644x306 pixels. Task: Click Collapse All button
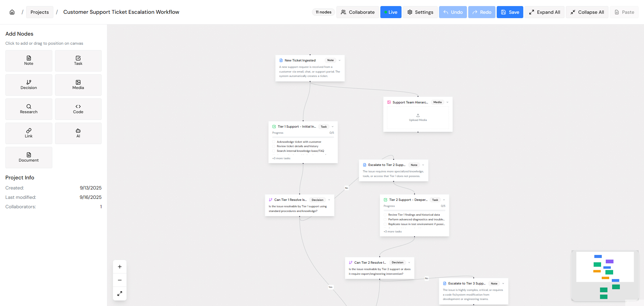[x=587, y=12]
